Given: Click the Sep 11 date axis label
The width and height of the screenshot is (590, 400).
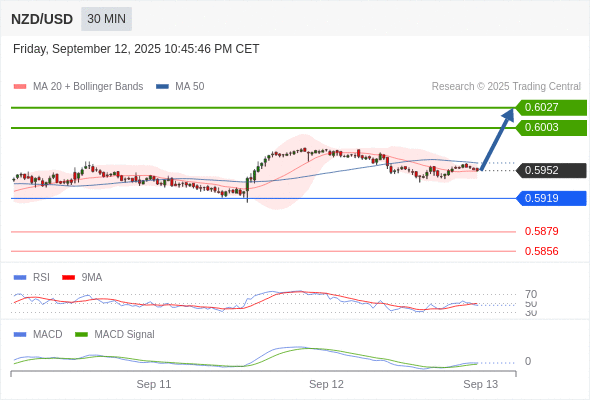Looking at the screenshot, I should tap(154, 384).
